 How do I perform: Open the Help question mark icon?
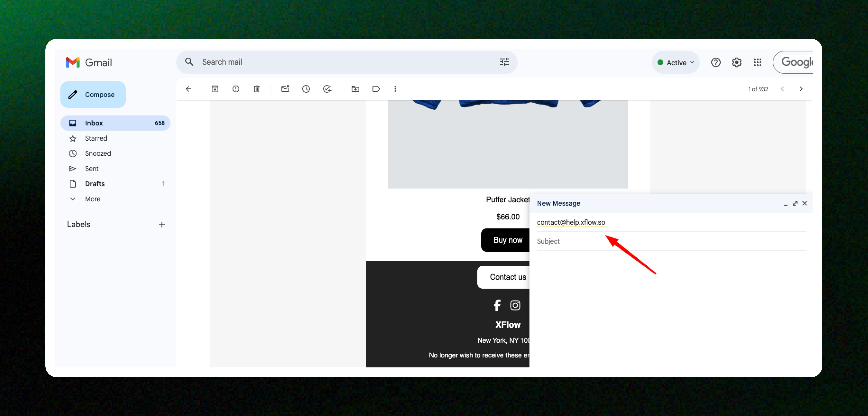click(x=716, y=62)
